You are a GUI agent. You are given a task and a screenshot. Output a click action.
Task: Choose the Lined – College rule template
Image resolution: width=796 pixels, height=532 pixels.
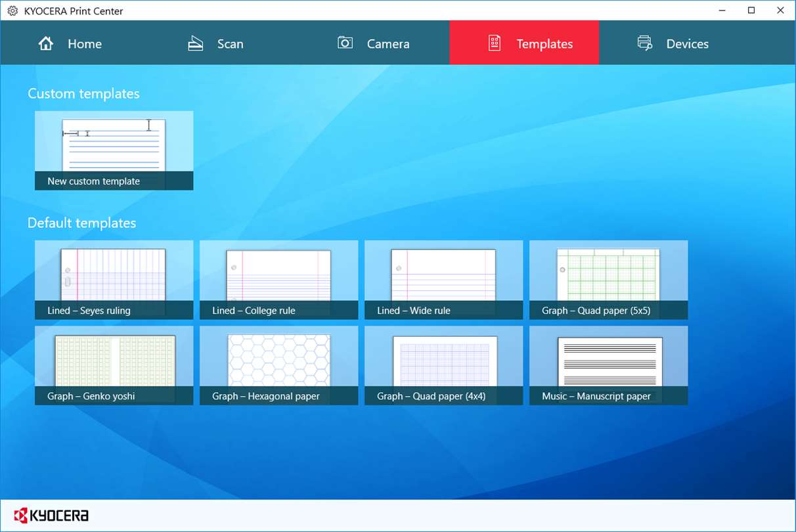(279, 280)
